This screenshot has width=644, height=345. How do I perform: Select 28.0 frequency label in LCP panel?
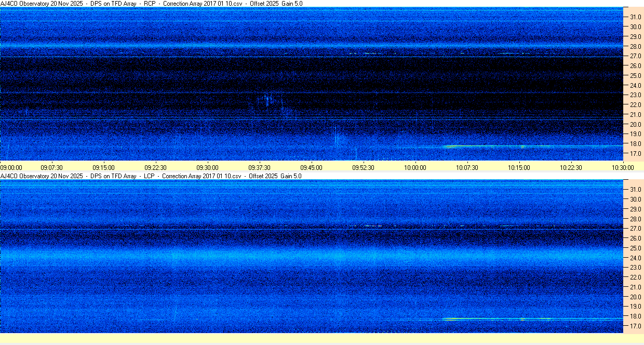click(635, 219)
